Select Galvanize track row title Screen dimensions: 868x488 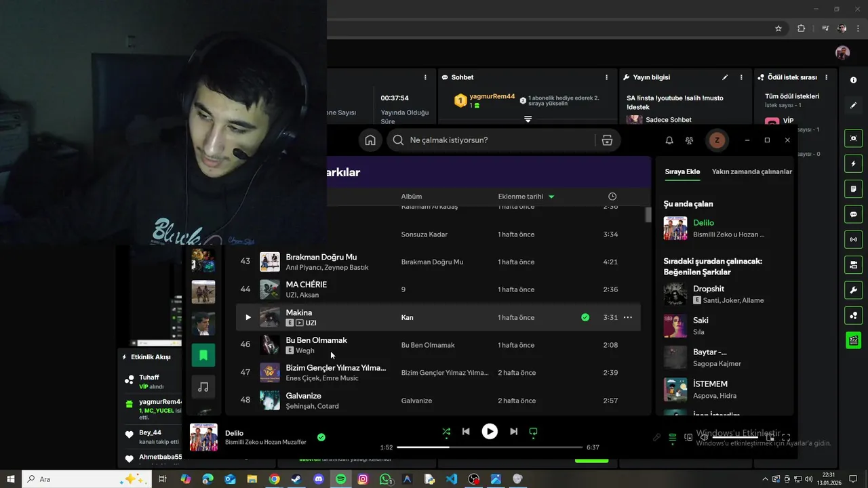[x=304, y=396]
